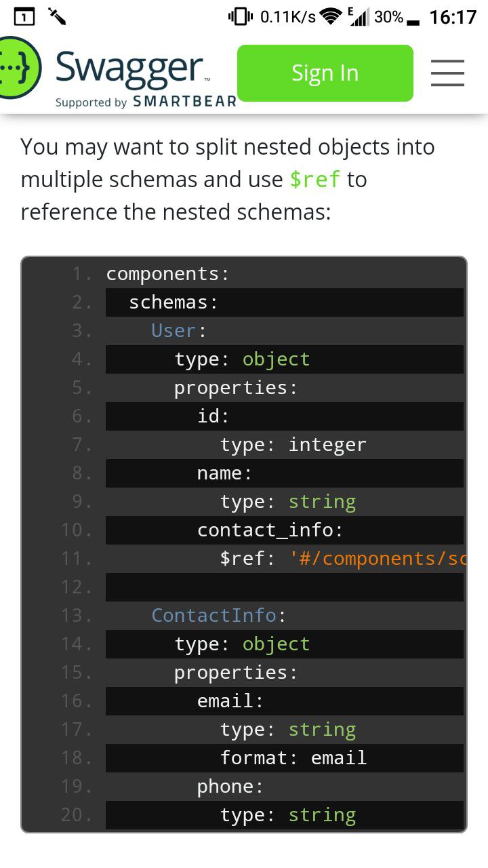Tap the calendar notification icon
Image resolution: width=488 pixels, height=868 pixels.
coord(24,16)
